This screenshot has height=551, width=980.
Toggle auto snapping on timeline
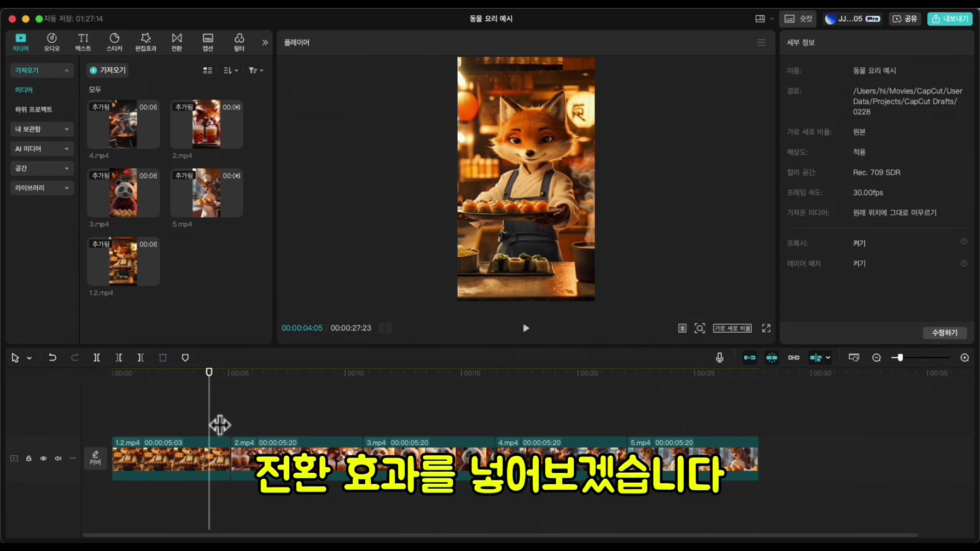(772, 357)
